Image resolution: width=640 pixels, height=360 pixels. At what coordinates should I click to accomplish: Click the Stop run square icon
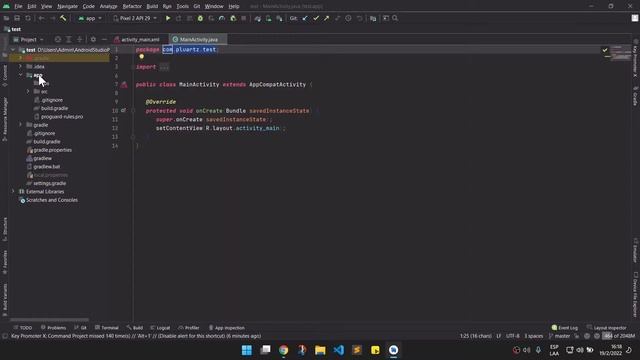coord(244,18)
